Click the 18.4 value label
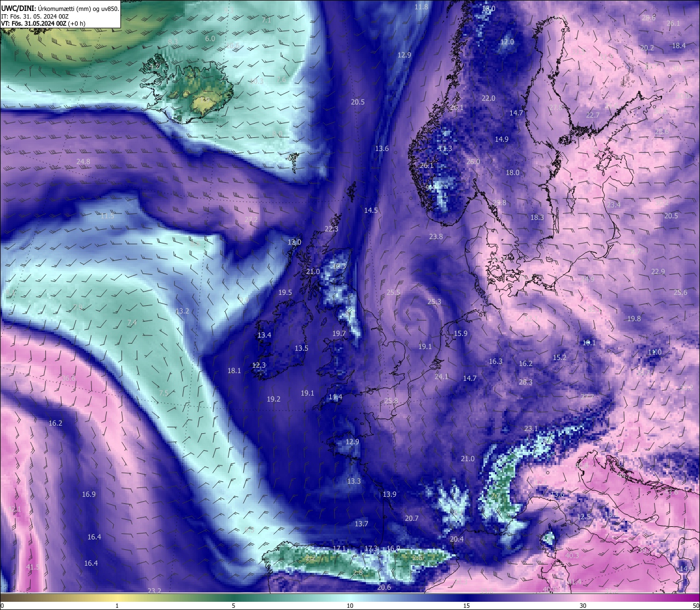Viewport: 700px width, 610px height. [x=679, y=45]
